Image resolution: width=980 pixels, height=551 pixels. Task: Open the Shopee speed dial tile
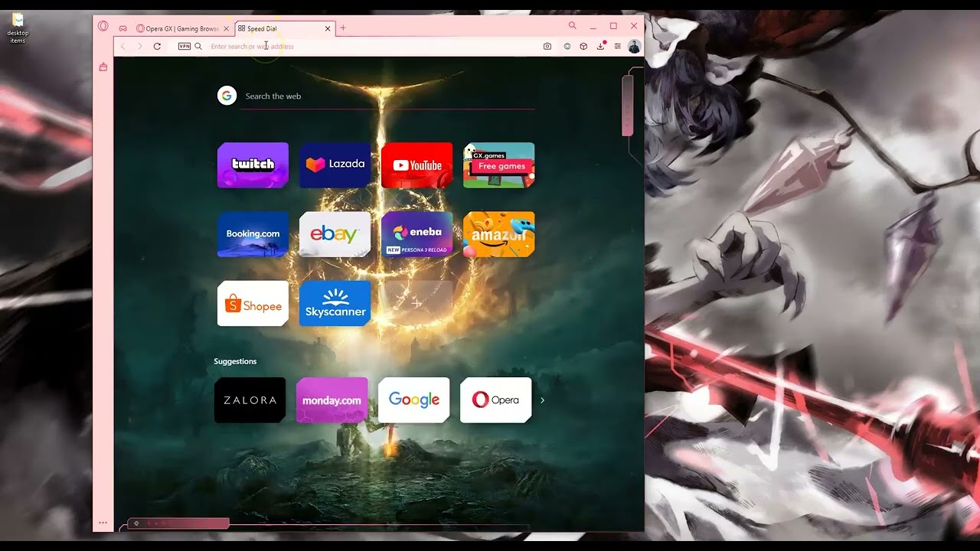253,303
